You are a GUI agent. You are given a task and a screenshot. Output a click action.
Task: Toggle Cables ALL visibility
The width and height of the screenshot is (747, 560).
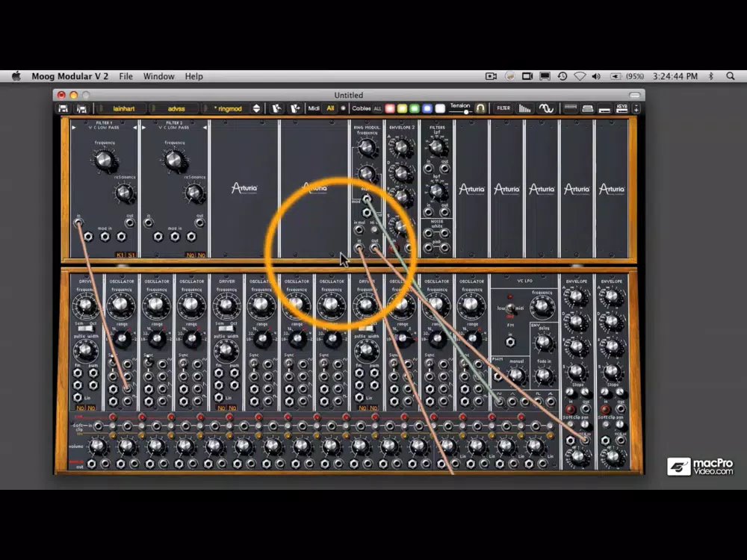pos(378,108)
